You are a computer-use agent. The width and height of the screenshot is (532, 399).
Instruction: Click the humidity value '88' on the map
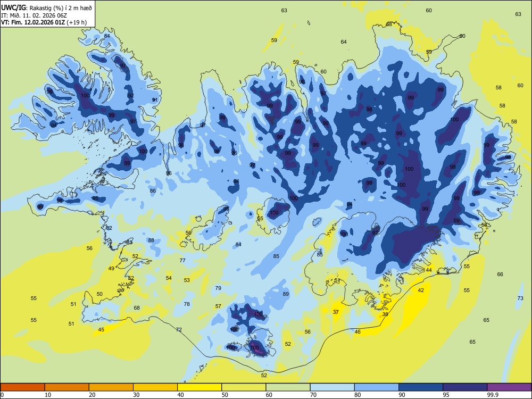(x=151, y=240)
